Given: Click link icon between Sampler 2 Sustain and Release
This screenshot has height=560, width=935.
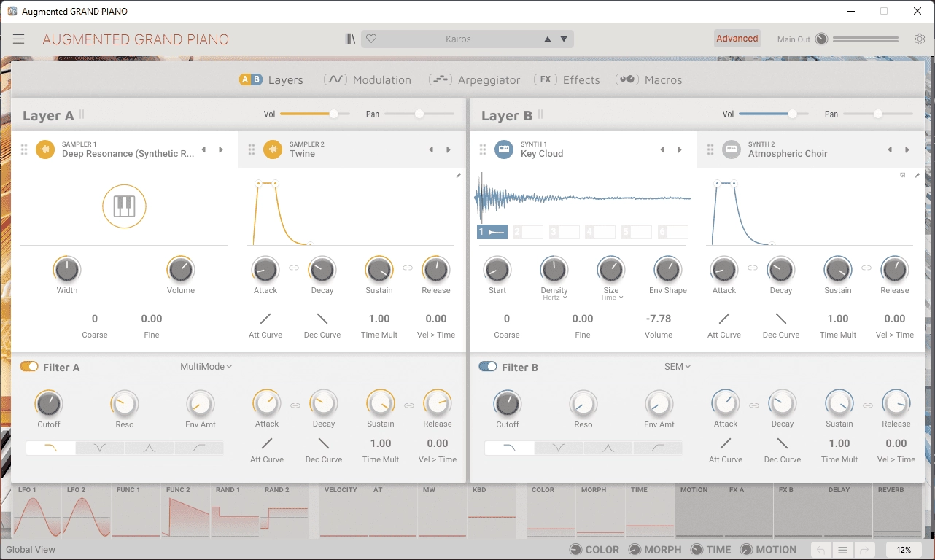Looking at the screenshot, I should pyautogui.click(x=408, y=268).
